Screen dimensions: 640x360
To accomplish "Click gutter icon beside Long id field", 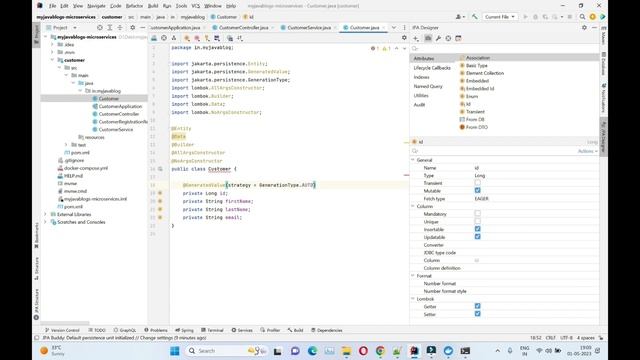I will (x=160, y=193).
